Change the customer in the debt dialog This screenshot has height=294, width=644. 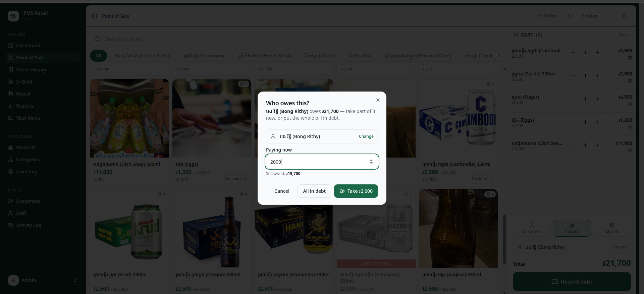pos(366,136)
